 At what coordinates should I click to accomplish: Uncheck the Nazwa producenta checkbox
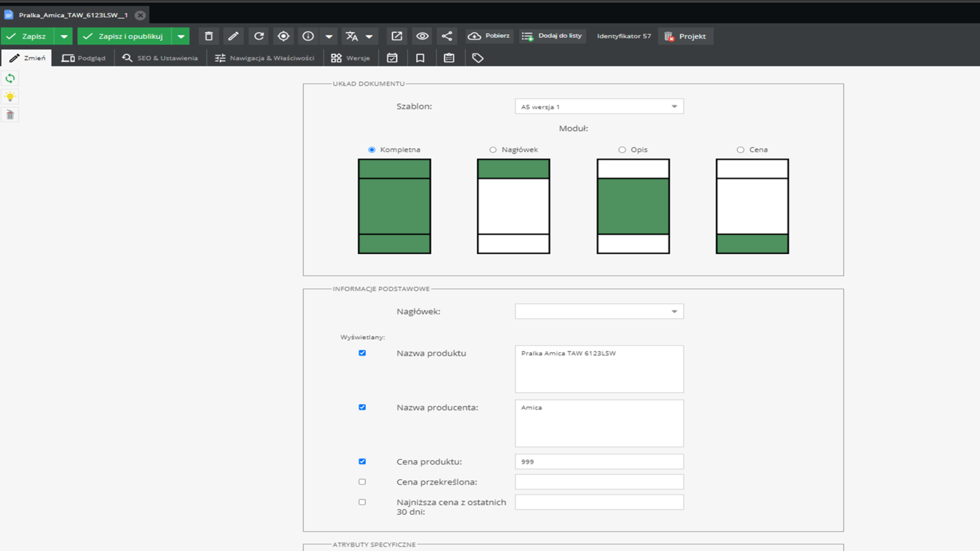(x=362, y=407)
